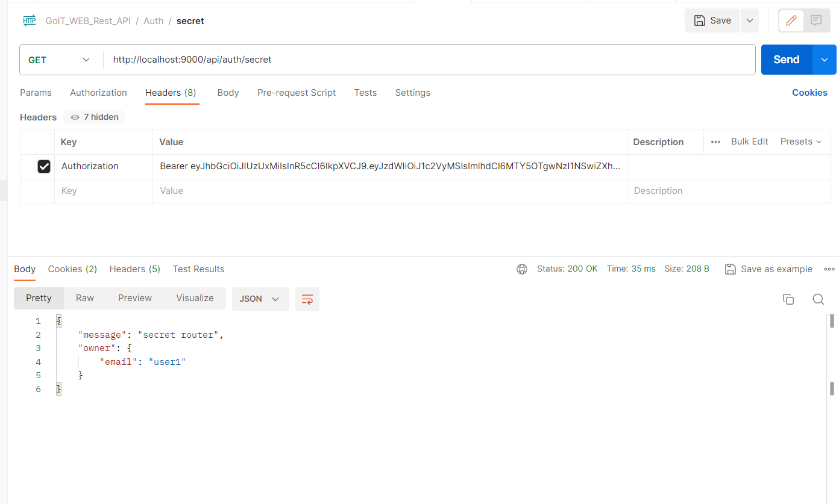839x504 pixels.
Task: Search the response body icon
Action: 818,299
